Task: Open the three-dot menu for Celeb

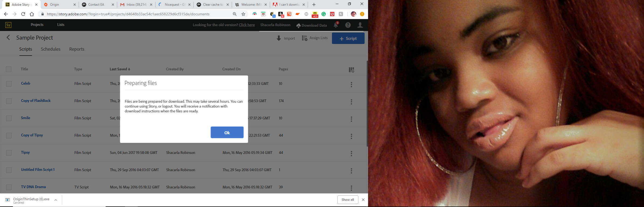Action: coord(351,84)
